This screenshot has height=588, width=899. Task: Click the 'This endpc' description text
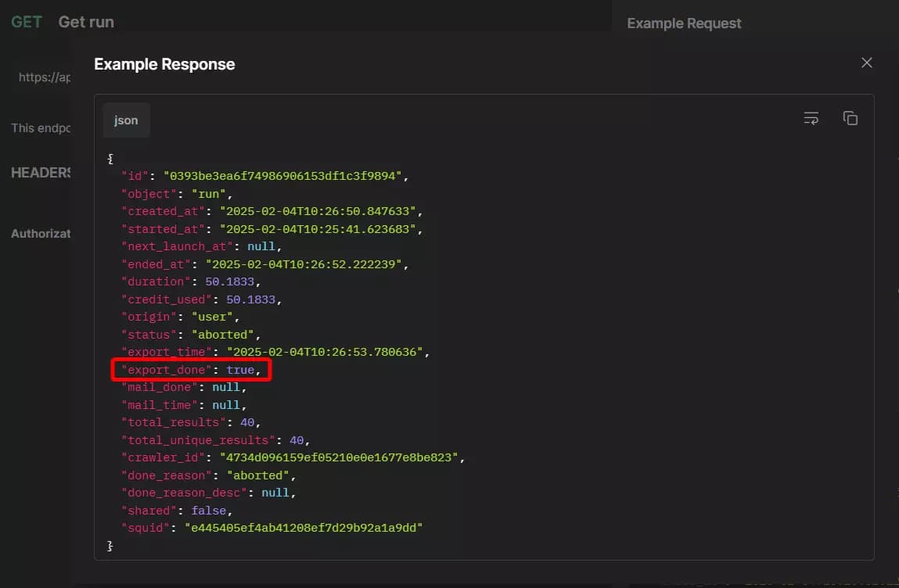coord(41,127)
